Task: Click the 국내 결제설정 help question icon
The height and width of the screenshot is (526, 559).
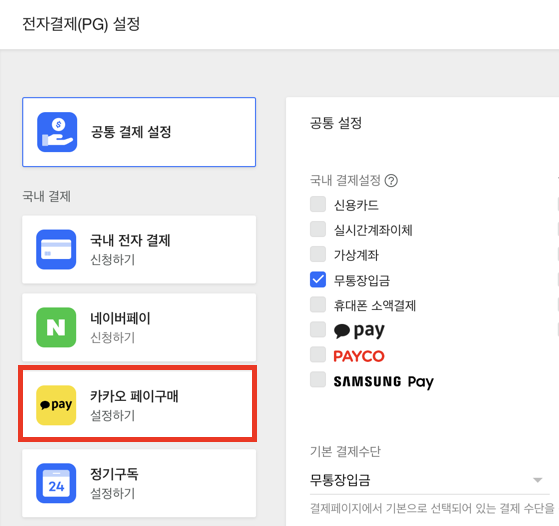Action: (x=391, y=180)
